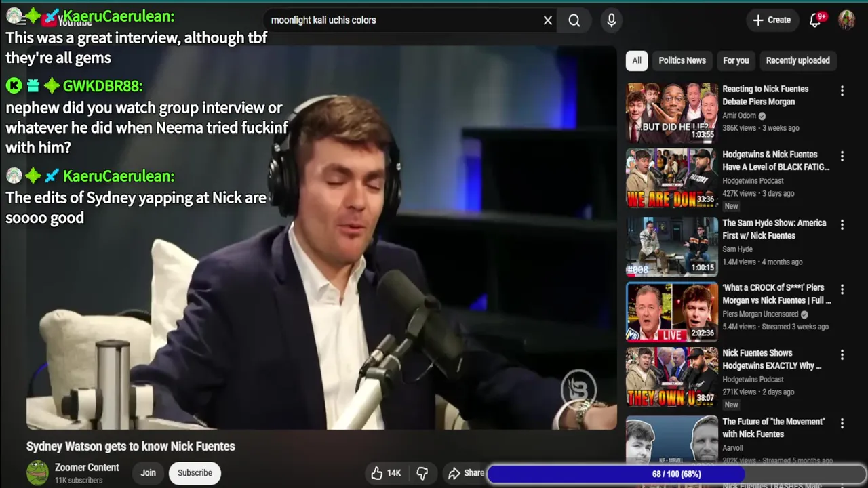Open Piers Morgan LIVE video thumbnail
The image size is (868, 488).
tap(672, 312)
